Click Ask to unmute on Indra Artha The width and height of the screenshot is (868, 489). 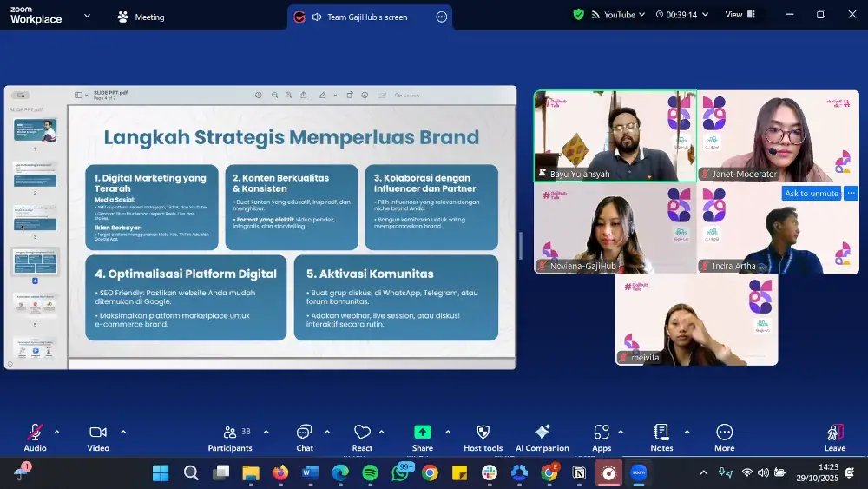(812, 194)
